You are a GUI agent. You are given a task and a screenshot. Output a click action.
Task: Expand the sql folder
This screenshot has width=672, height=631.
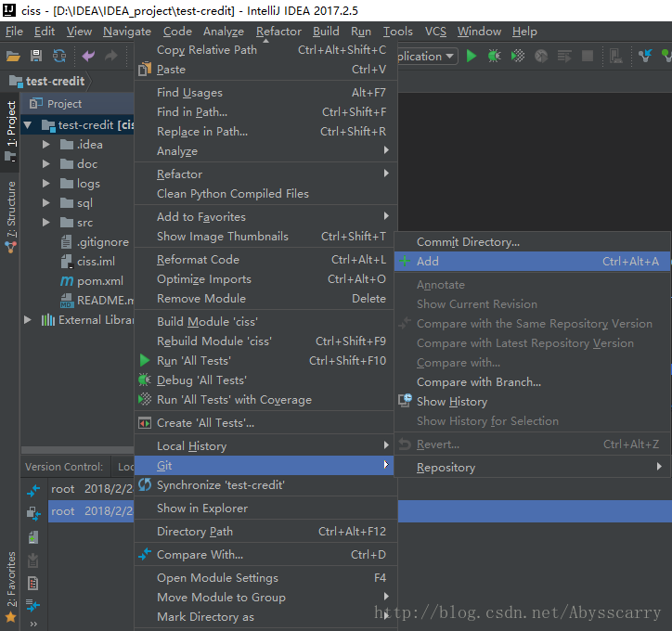tap(45, 202)
